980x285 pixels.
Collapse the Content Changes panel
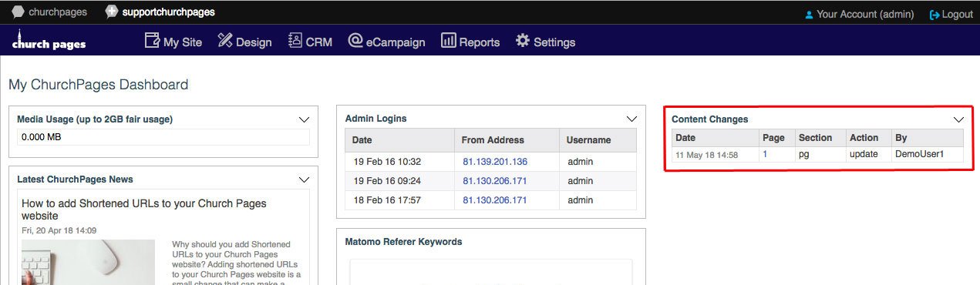tap(958, 119)
